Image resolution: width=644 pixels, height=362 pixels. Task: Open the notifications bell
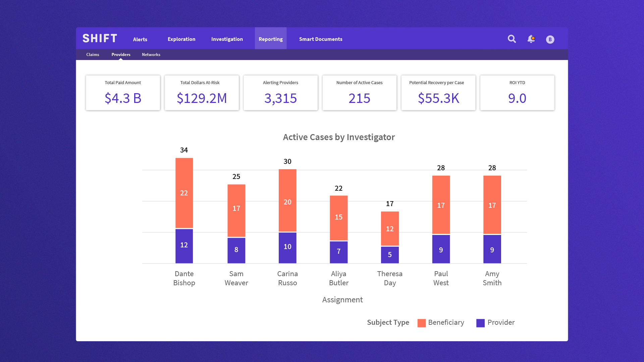point(531,39)
